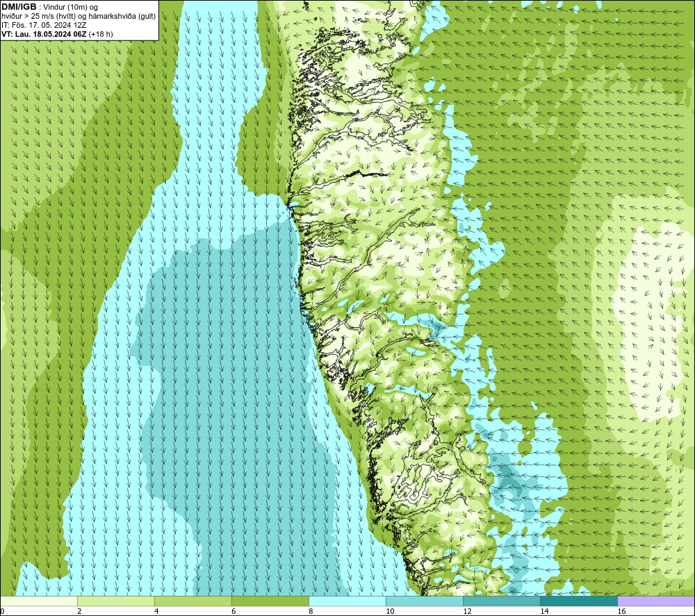
Task: Click the 'IT: Fös. 17. 05. 2024 12Z' text
Action: click(x=44, y=25)
